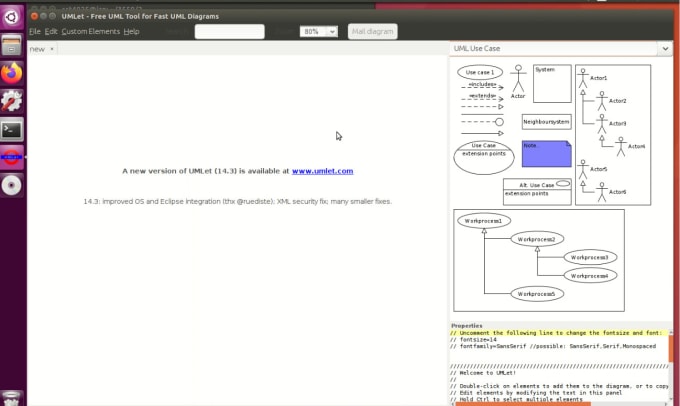Select the Actor2 stick figure
Viewport: 680px width, 406px height.
[x=602, y=101]
